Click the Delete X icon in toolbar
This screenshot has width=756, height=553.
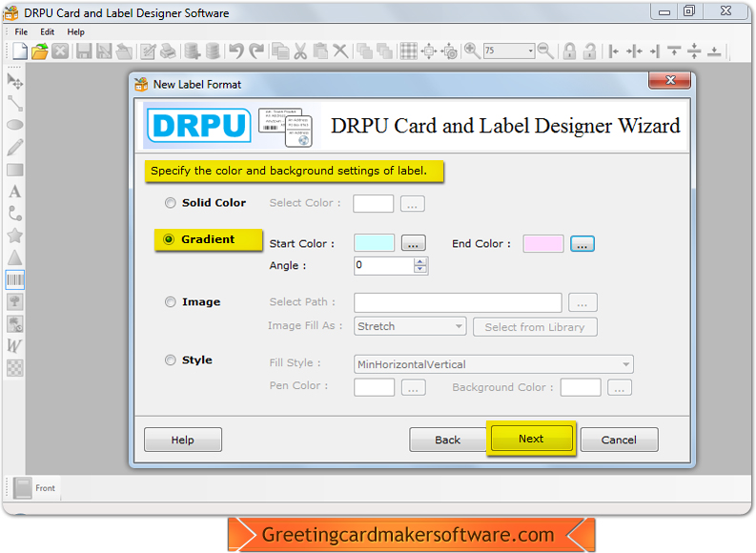(x=340, y=51)
